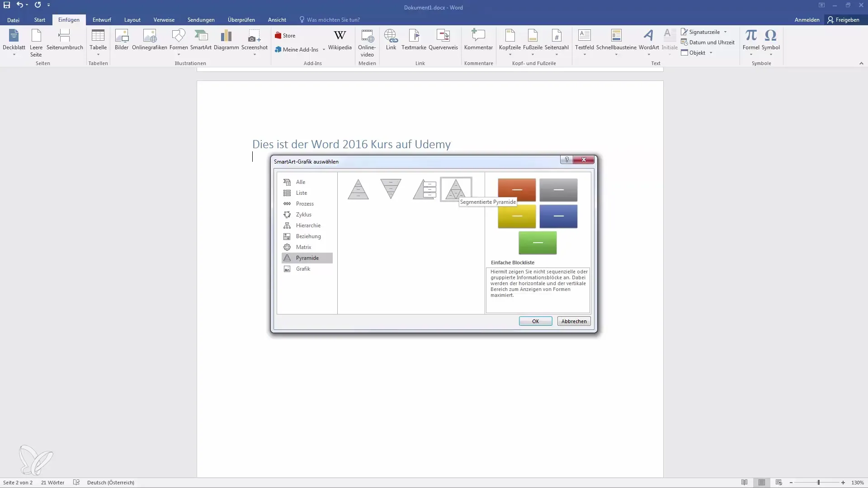Click Anmelden to sign in
The width and height of the screenshot is (868, 488).
pyautogui.click(x=807, y=20)
